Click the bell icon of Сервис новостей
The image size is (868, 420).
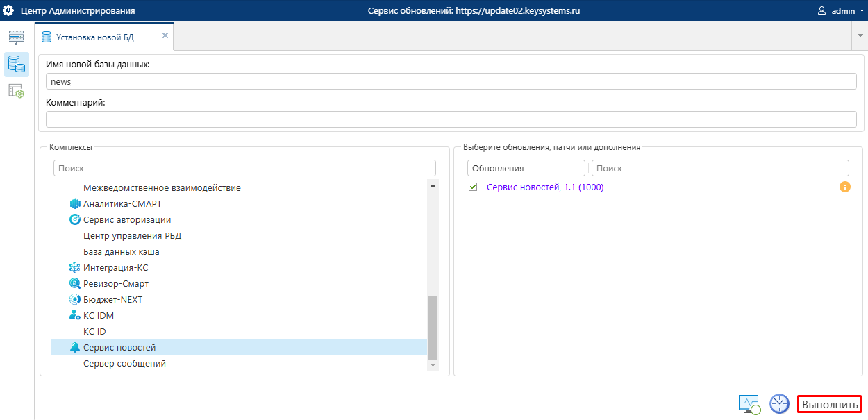tap(75, 348)
